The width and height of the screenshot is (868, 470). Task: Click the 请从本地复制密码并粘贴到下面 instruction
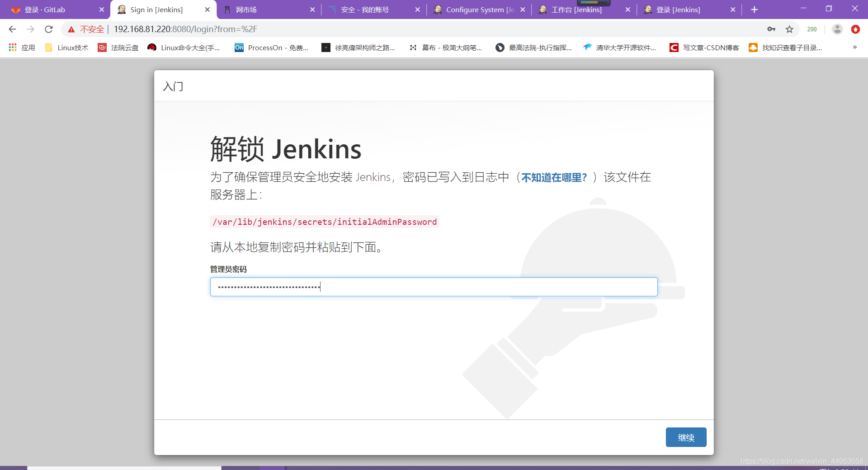pyautogui.click(x=297, y=247)
